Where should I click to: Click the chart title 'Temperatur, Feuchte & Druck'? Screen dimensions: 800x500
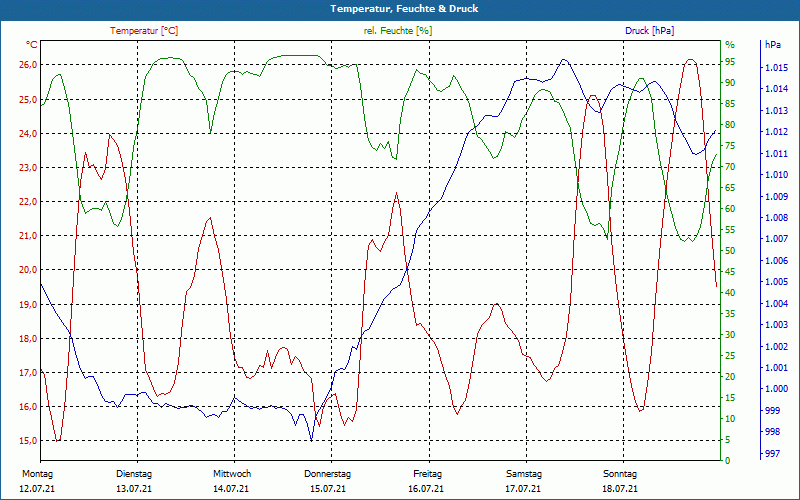click(x=404, y=9)
